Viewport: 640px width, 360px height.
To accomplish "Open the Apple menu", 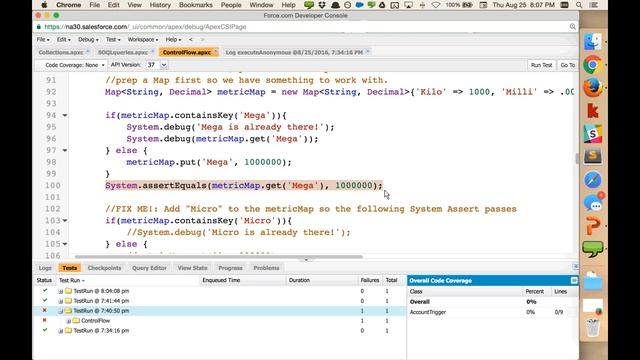I will click(44, 5).
